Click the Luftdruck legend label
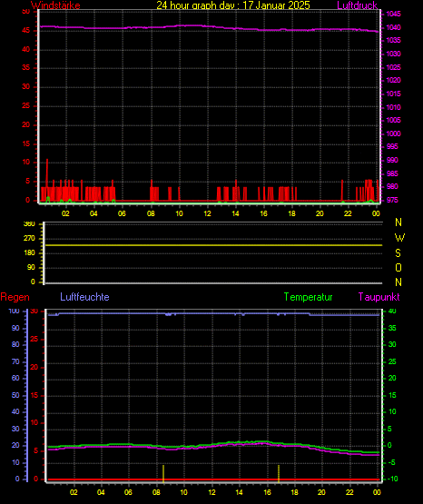 pyautogui.click(x=357, y=5)
